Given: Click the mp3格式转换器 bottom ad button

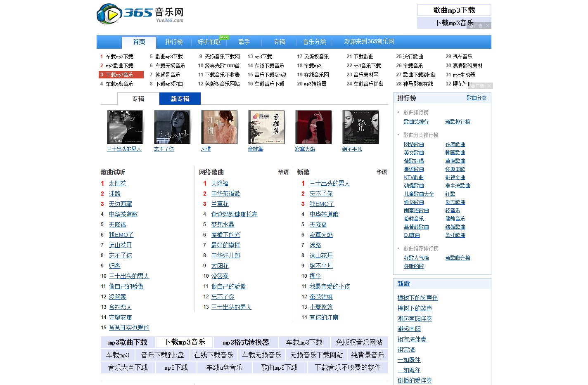Looking at the screenshot, I should pyautogui.click(x=246, y=342).
